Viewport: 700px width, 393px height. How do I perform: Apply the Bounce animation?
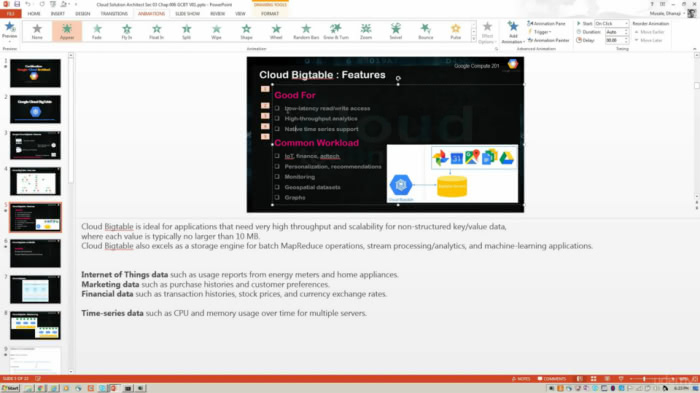pos(425,32)
